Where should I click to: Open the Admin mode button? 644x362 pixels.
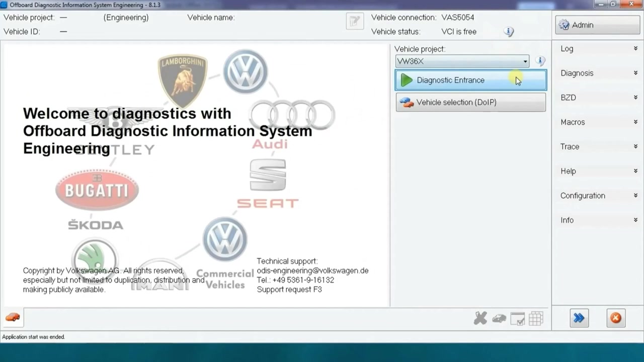597,25
